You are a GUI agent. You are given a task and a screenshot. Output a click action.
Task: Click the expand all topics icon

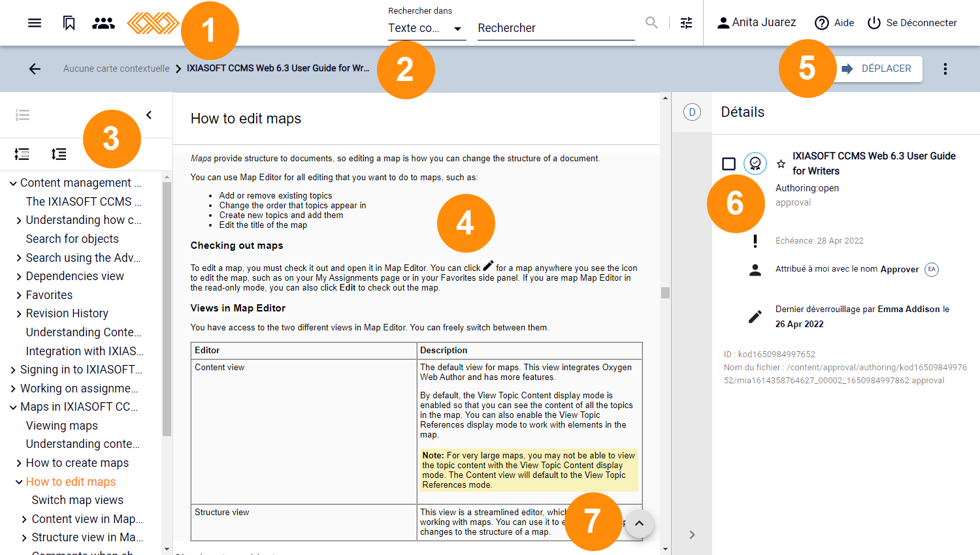(22, 154)
